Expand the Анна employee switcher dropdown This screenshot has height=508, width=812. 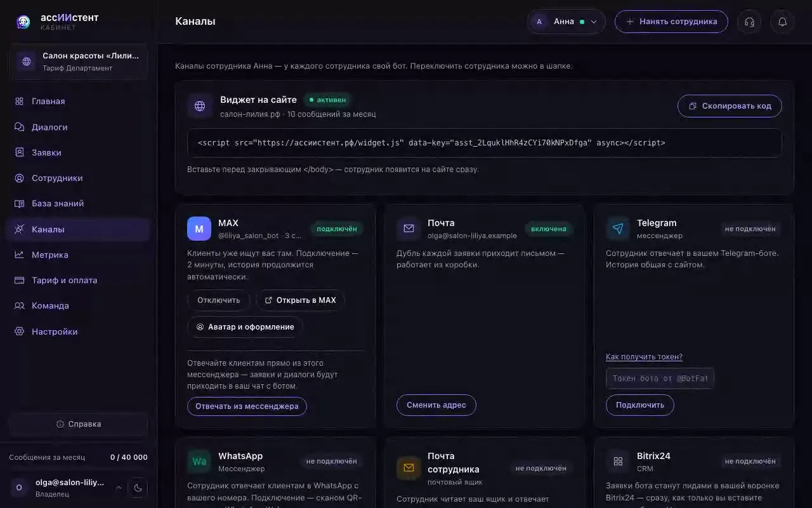click(x=566, y=22)
